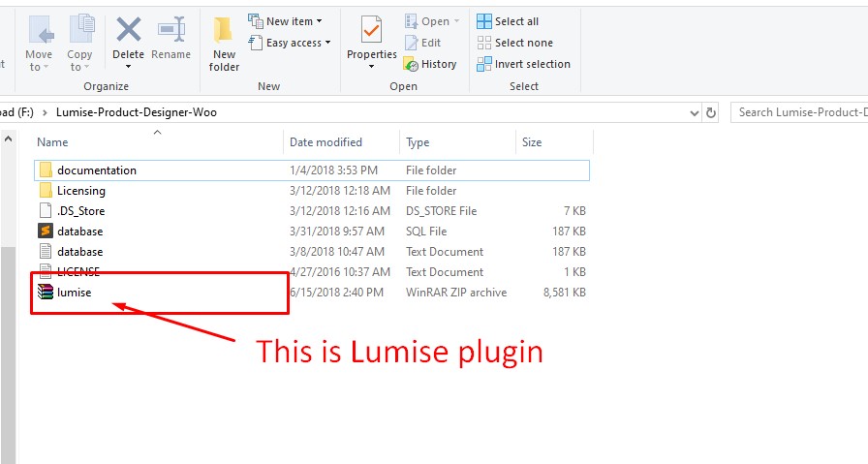Screen dimensions: 868x464
Task: Click the Move to ribbon button
Action: 39,44
